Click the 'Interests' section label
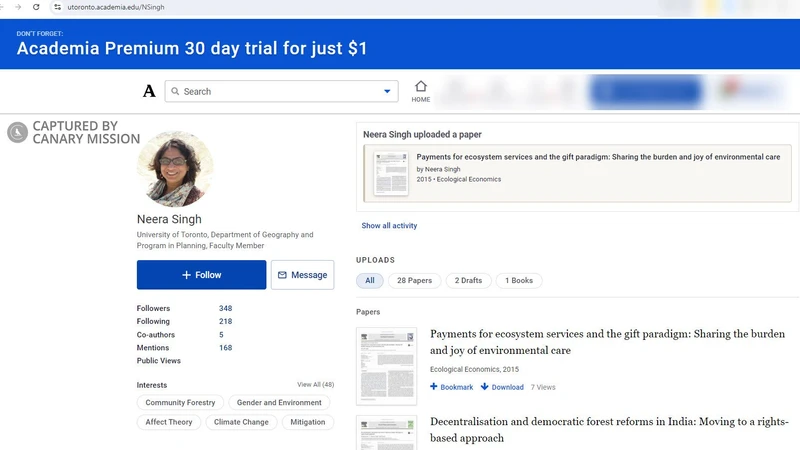This screenshot has height=450, width=800. (x=152, y=385)
